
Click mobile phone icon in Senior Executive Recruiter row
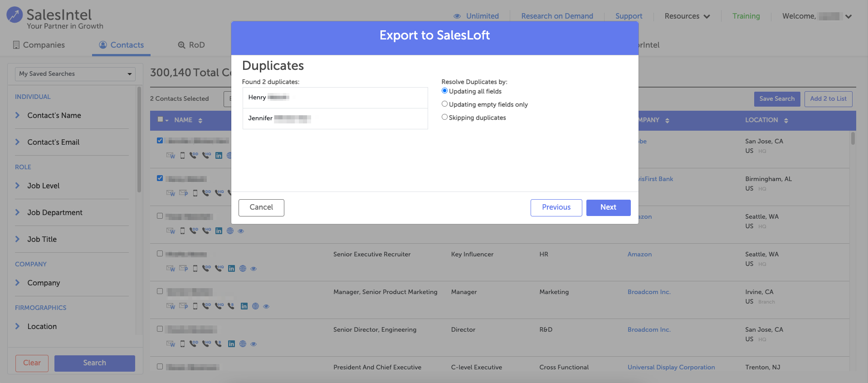click(x=195, y=269)
